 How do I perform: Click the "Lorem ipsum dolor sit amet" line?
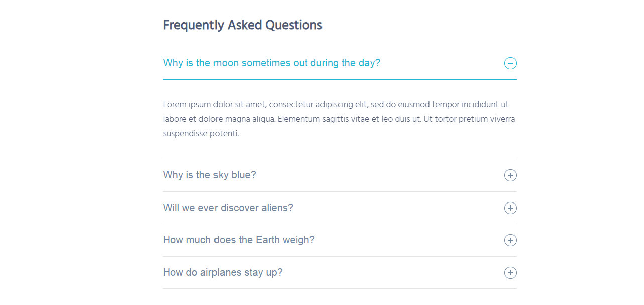(x=336, y=105)
